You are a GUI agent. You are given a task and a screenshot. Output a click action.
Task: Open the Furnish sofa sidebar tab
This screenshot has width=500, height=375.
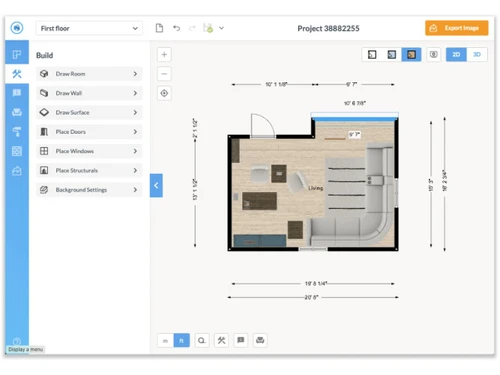click(17, 112)
